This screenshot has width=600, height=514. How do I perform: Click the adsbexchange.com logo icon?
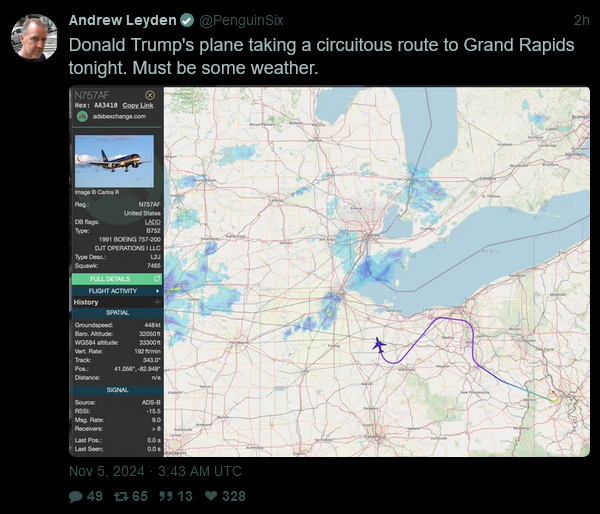[x=82, y=116]
